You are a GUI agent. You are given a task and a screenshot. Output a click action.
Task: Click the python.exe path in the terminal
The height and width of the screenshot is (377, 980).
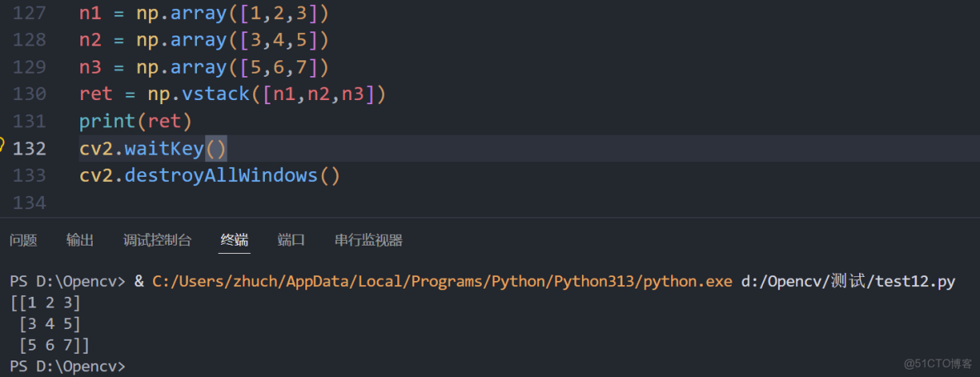tap(442, 281)
